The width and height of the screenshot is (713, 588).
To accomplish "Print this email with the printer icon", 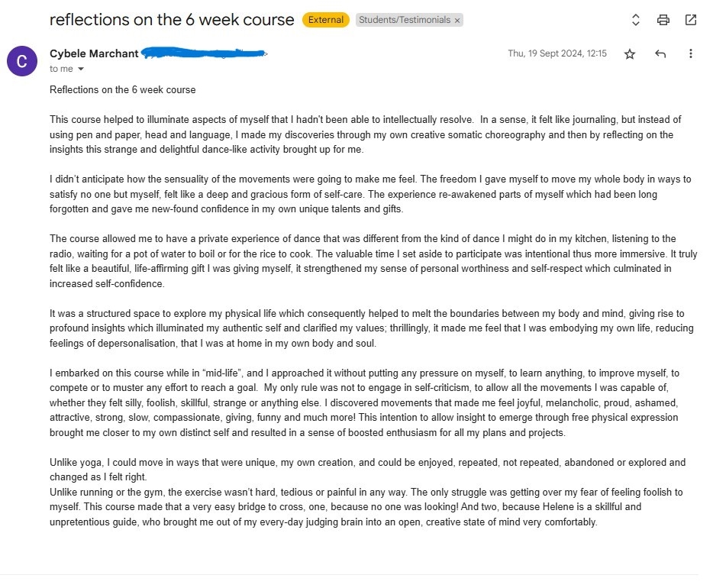I will point(663,21).
